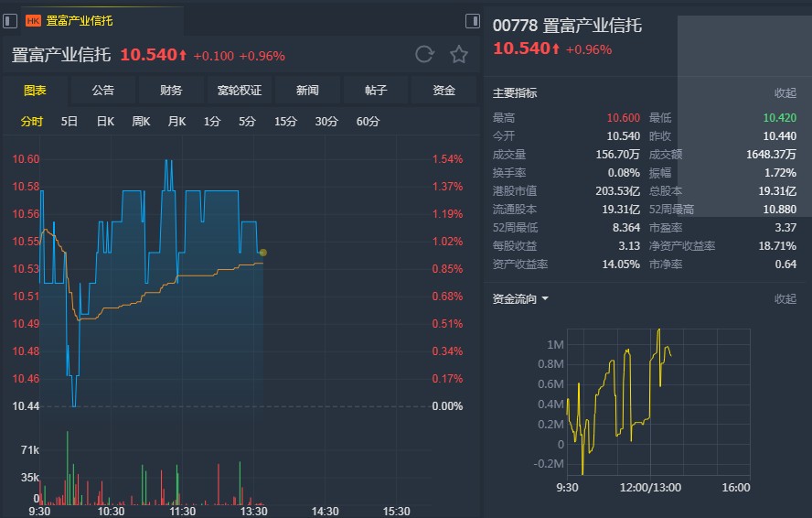Click the panel layout icon at top-right of chart tab bar
This screenshot has width=812, height=518.
472,20
